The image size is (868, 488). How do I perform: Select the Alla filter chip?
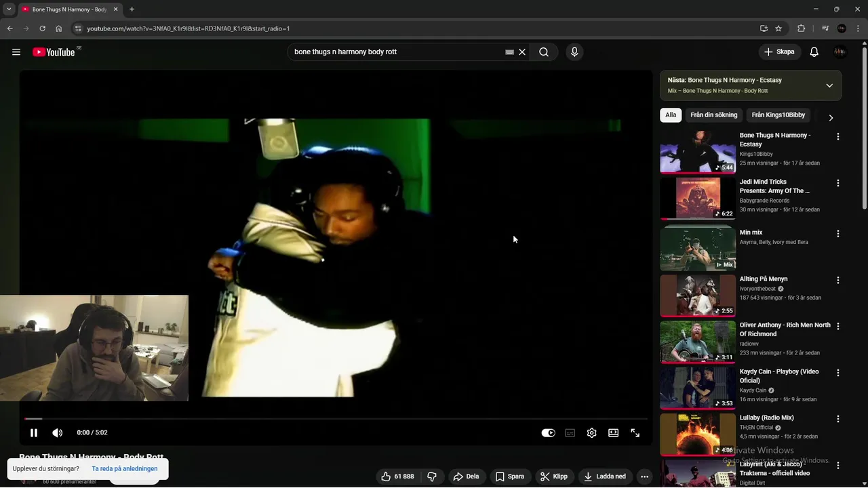click(671, 115)
